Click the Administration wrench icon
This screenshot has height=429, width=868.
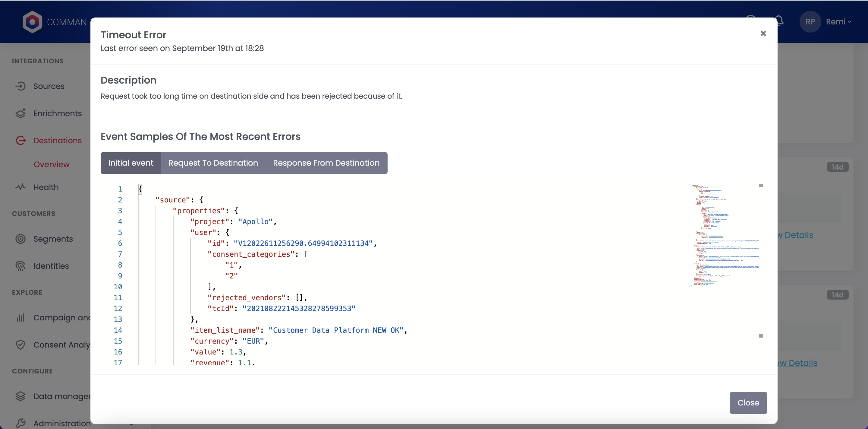tap(20, 423)
